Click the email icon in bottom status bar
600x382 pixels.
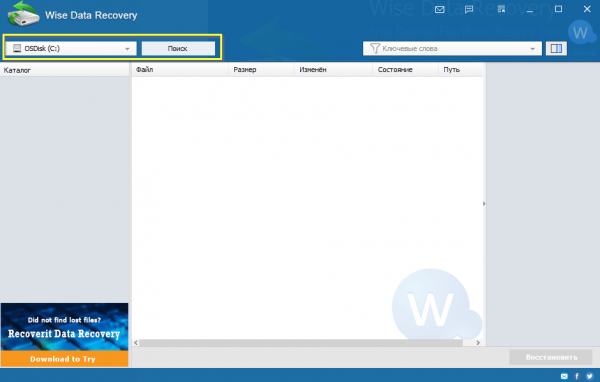tap(564, 376)
